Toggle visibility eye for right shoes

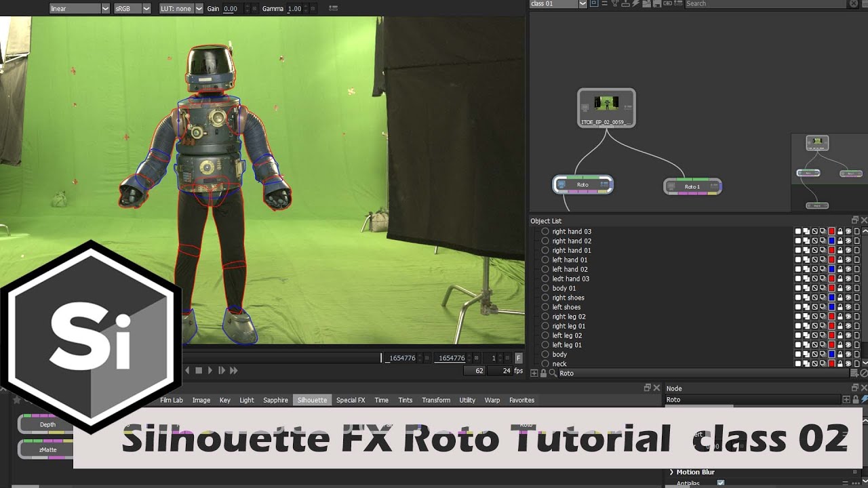tap(848, 298)
